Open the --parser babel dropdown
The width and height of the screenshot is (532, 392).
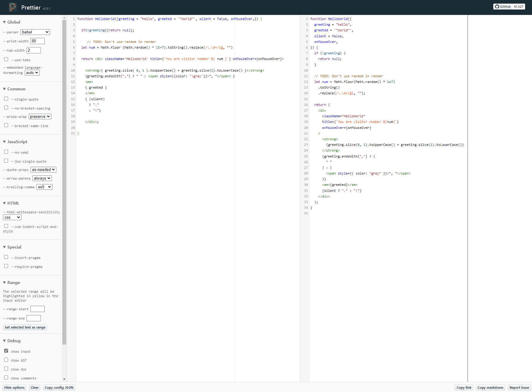pyautogui.click(x=35, y=32)
